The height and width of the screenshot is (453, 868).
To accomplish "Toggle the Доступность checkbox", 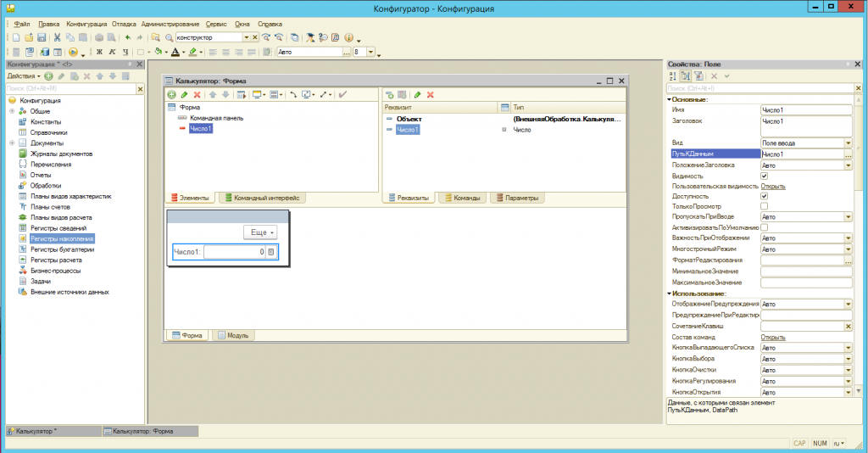I will [x=765, y=196].
